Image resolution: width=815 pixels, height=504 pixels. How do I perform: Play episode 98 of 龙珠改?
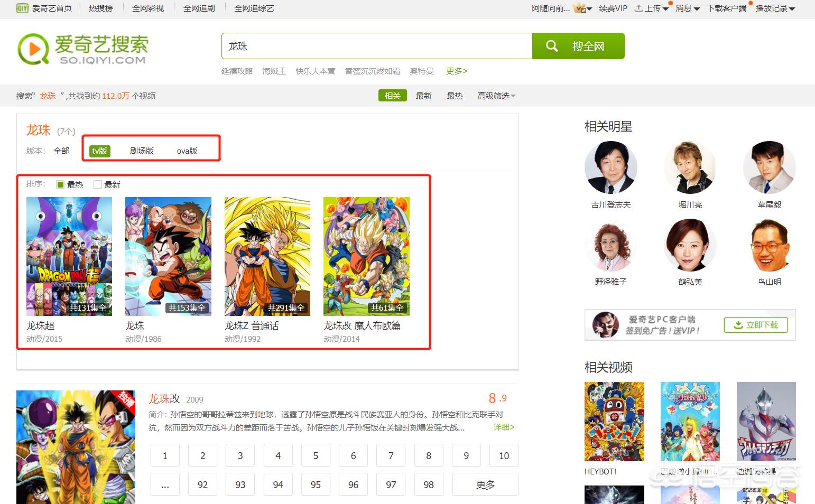click(x=429, y=484)
